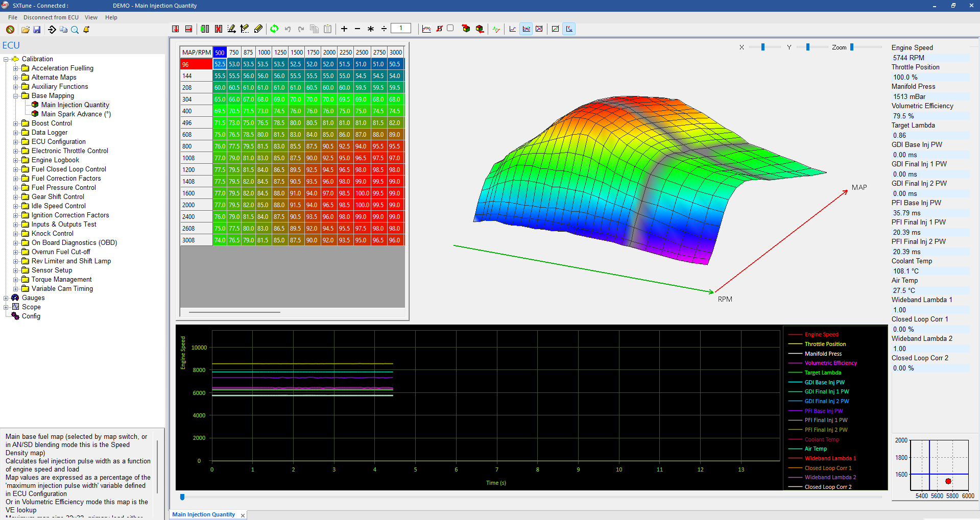Click Disconnect from ECU menu
The height and width of the screenshot is (520, 980).
pyautogui.click(x=51, y=17)
